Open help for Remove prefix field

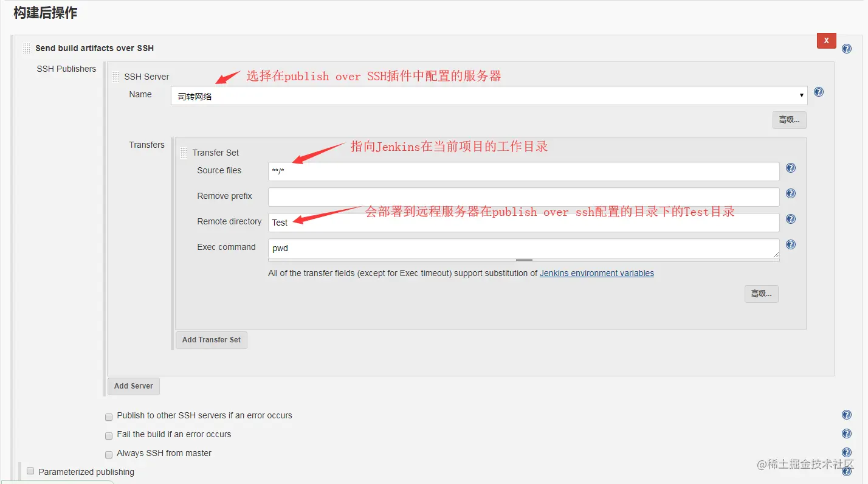pos(791,194)
